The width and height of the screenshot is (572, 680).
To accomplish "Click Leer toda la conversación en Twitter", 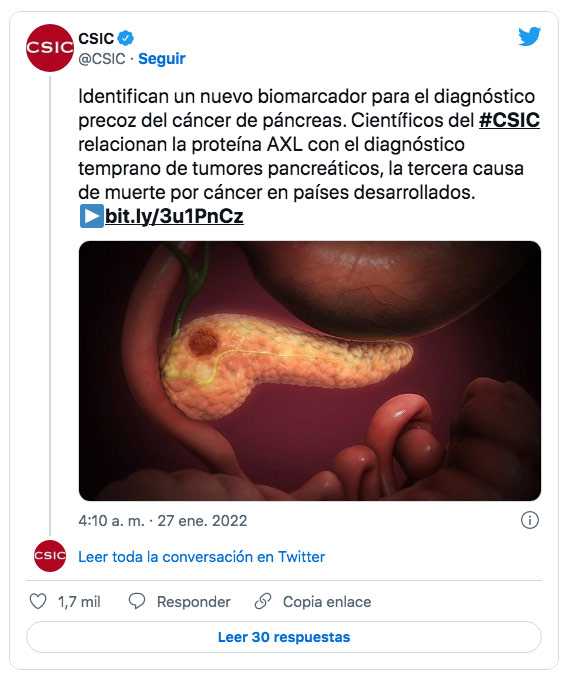I will pos(201,557).
